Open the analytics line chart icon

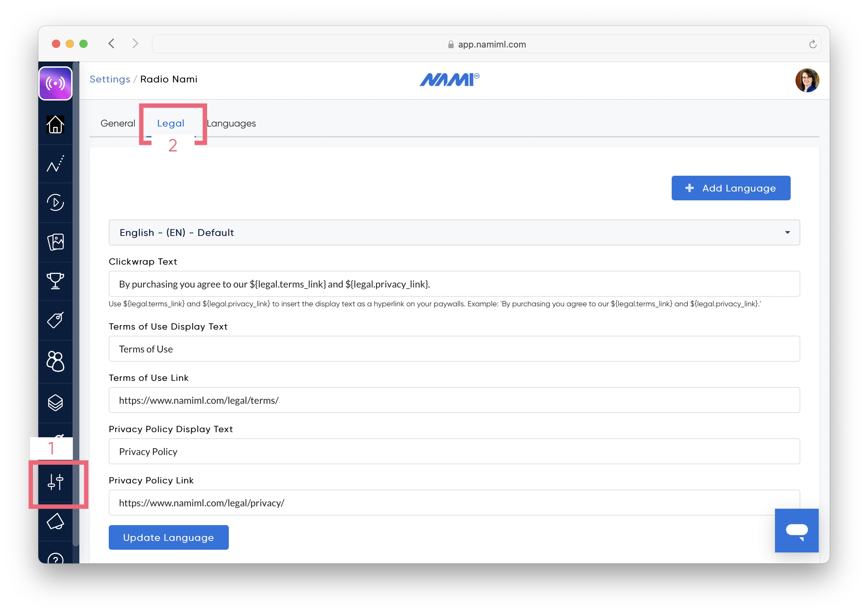point(55,164)
